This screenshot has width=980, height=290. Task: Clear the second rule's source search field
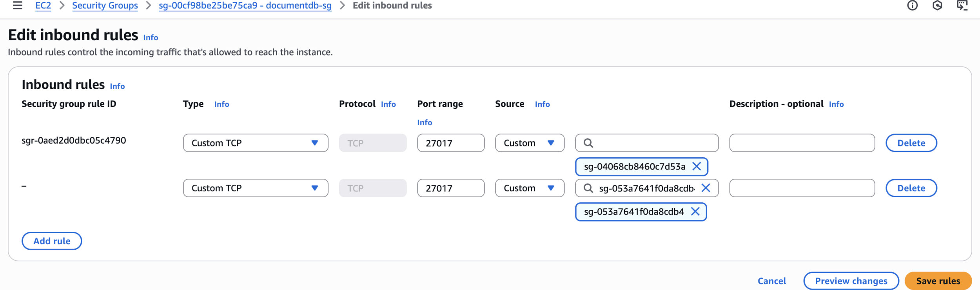706,188
